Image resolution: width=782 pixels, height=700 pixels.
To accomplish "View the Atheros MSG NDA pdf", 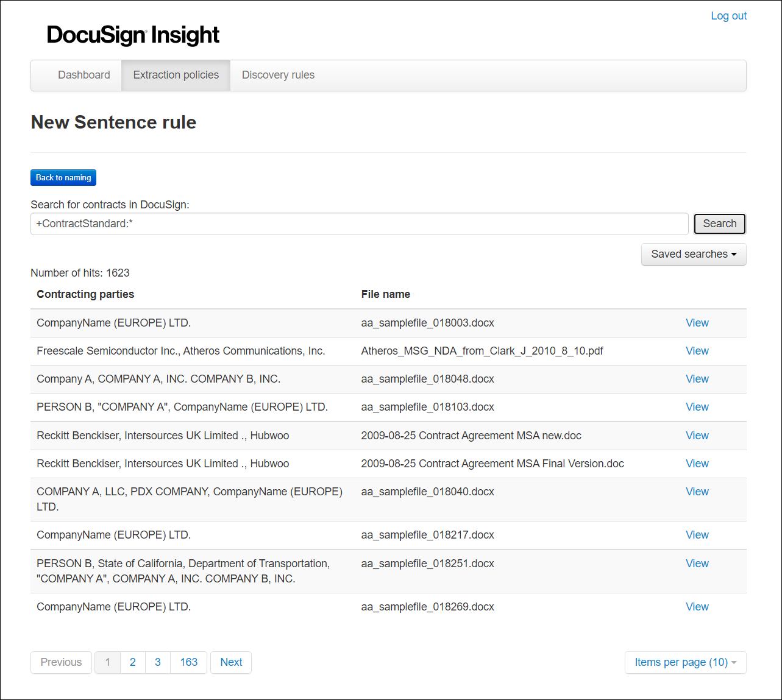I will click(x=697, y=351).
